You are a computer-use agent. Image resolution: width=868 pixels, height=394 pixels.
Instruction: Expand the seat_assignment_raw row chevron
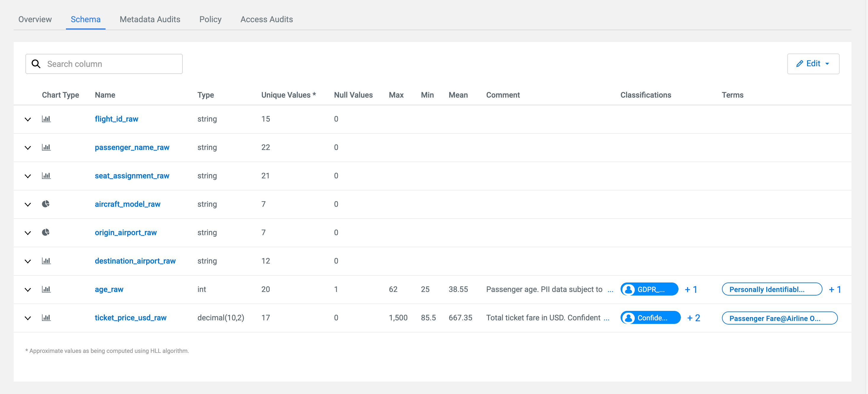click(x=28, y=176)
